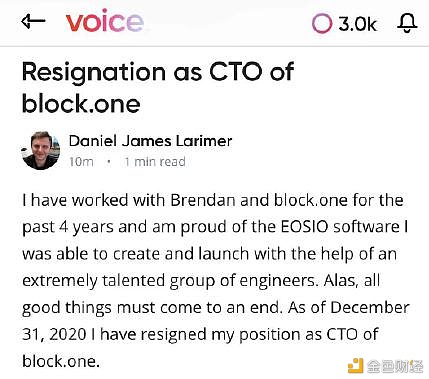Image resolution: width=429 pixels, height=379 pixels.
Task: Click the 金色财经 watermark text
Action: (395, 366)
